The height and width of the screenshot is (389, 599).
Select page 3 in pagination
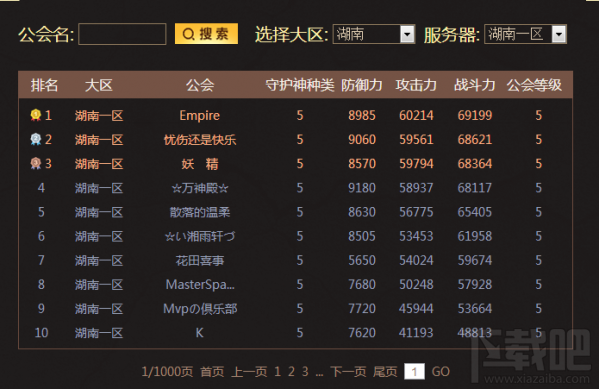(x=305, y=371)
